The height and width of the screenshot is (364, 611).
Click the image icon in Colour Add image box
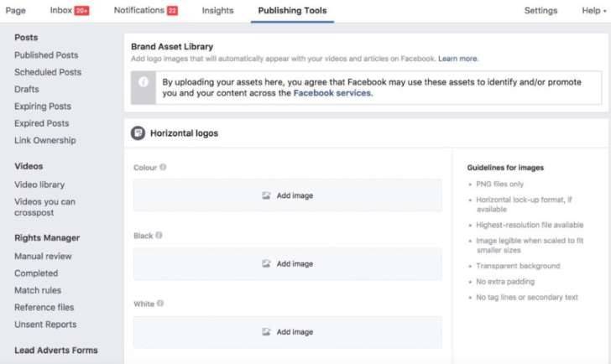266,195
